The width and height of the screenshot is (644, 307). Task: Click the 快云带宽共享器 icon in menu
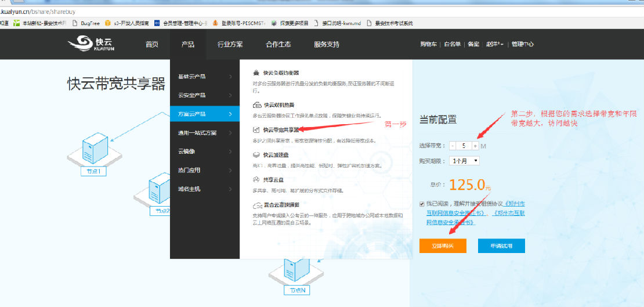pos(256,130)
